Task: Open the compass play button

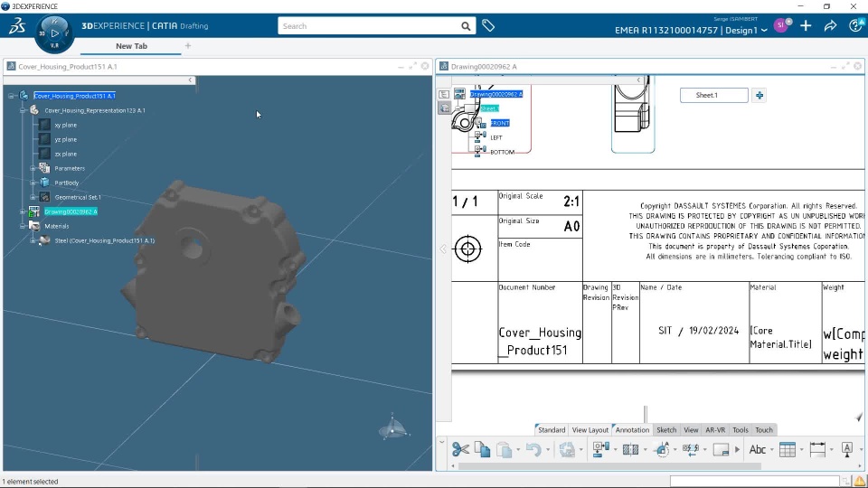Action: point(54,33)
